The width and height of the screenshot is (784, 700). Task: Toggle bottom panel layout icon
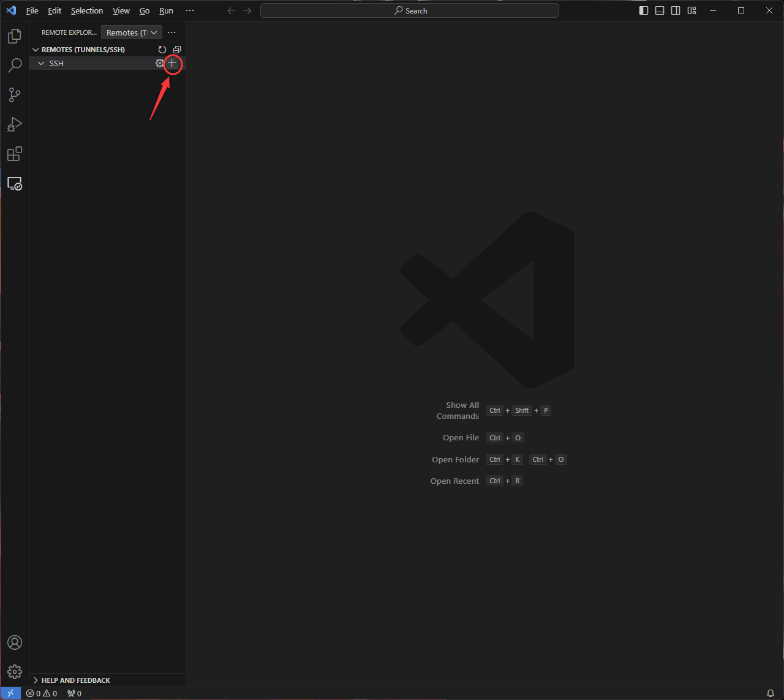(660, 10)
